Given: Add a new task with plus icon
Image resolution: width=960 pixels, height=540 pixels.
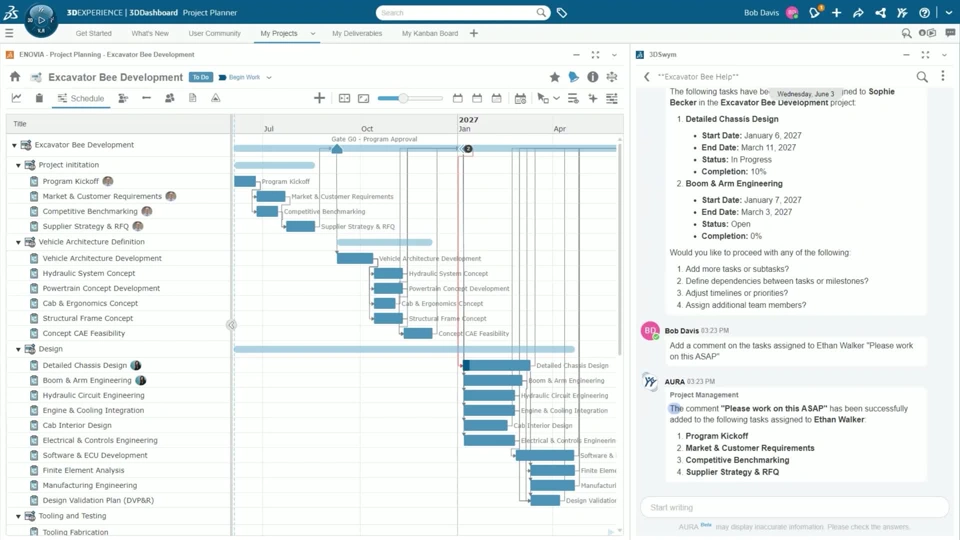Looking at the screenshot, I should click(x=319, y=98).
